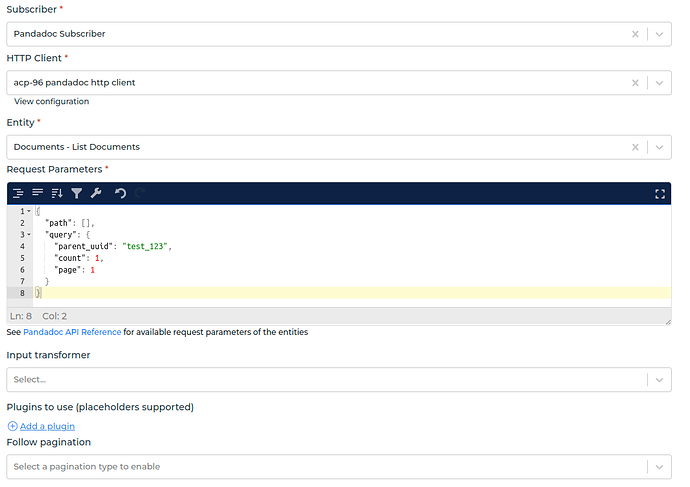Click the plus icon beside Add a plugin
This screenshot has height=487, width=690.
(x=12, y=426)
